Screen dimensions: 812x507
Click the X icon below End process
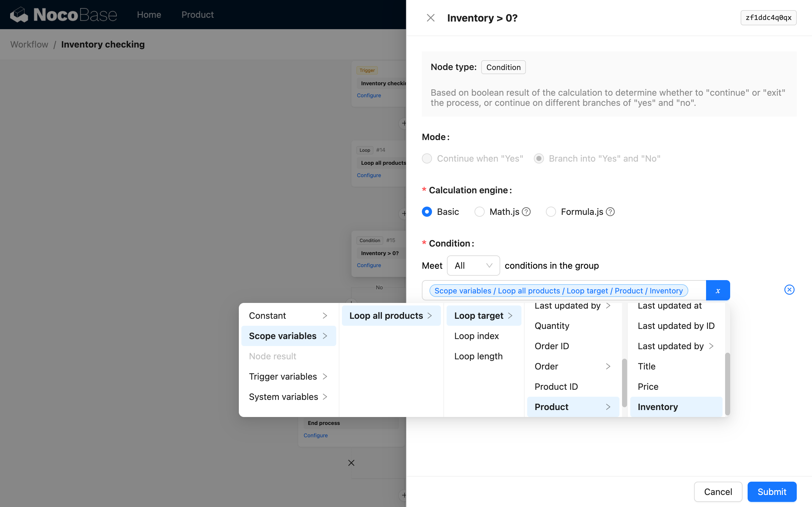351,463
